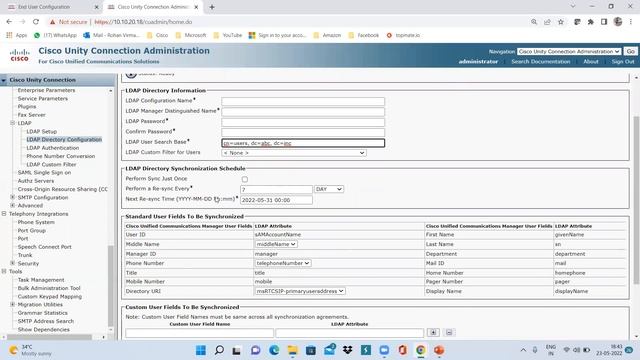Click the Sign Out link
The image size is (640, 360).
623,62
